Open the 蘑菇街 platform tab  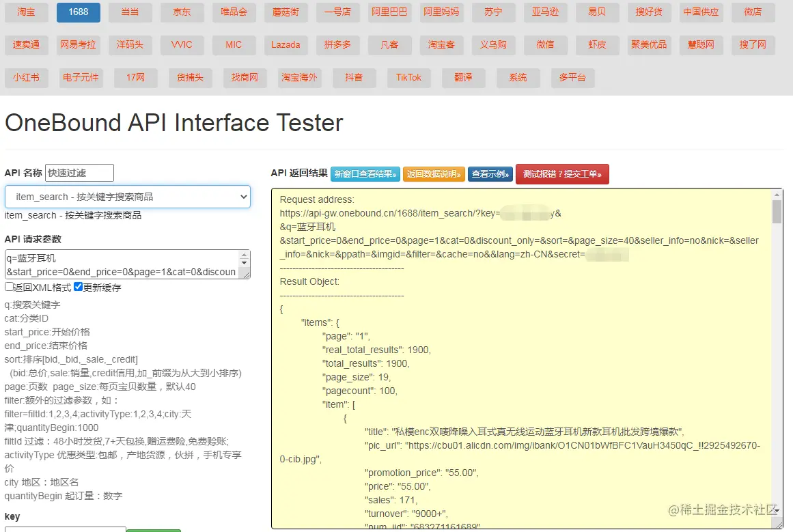[x=286, y=12]
